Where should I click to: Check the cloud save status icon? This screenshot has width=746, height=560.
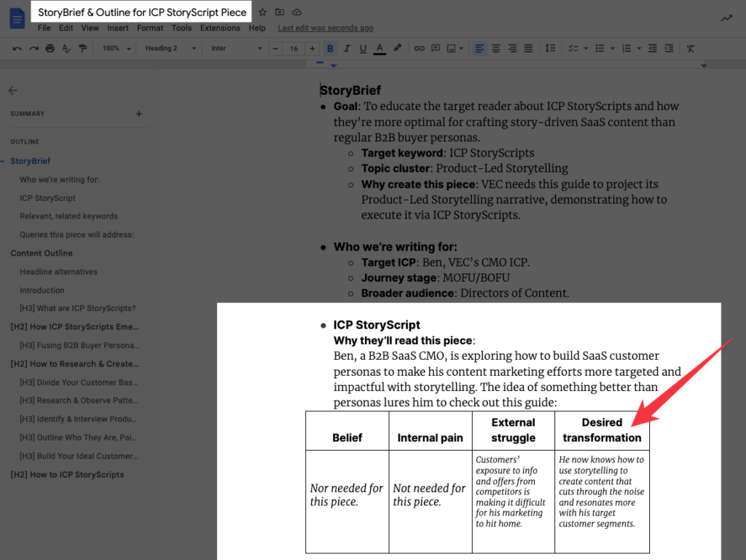(x=297, y=12)
